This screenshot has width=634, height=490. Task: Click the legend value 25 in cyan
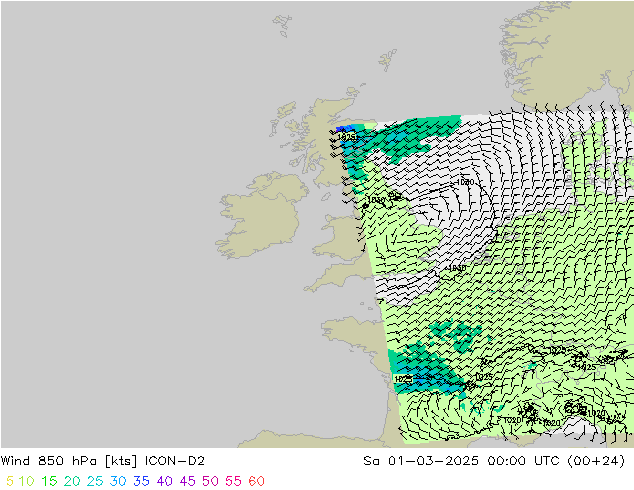pyautogui.click(x=95, y=481)
